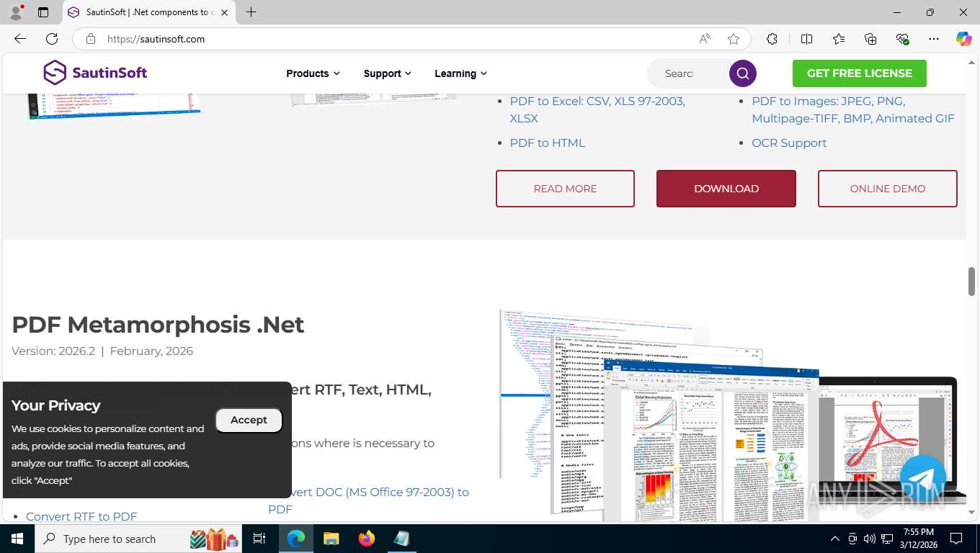Open PDF to Images link

(853, 109)
